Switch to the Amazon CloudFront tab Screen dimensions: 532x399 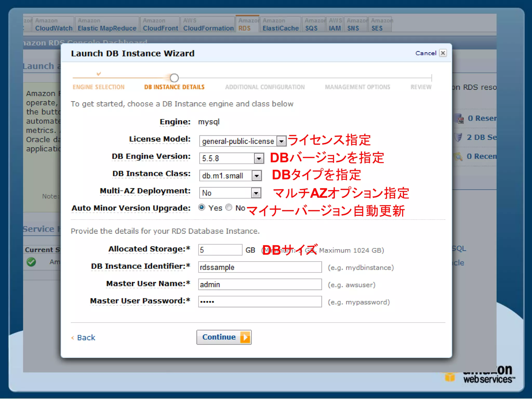tap(160, 24)
